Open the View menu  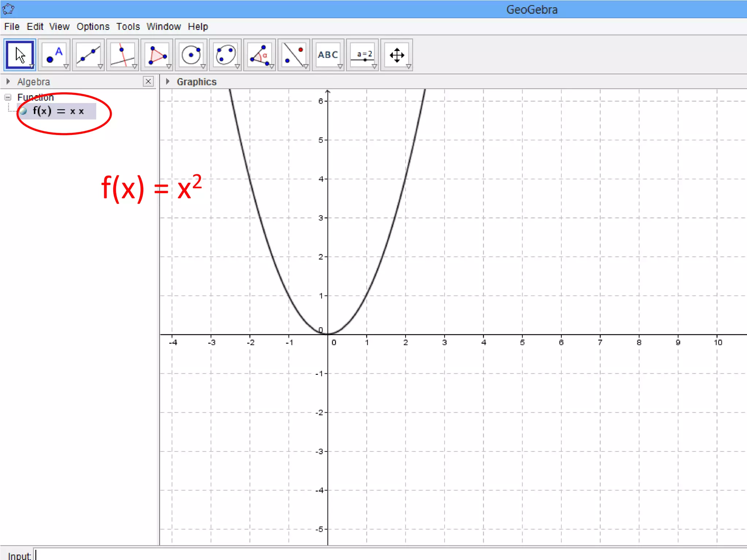(x=59, y=27)
